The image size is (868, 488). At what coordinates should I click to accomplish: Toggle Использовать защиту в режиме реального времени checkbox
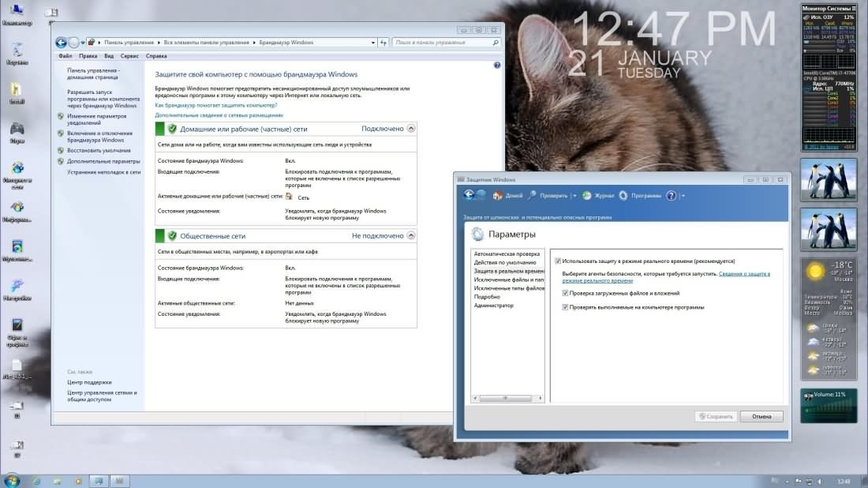pyautogui.click(x=558, y=261)
